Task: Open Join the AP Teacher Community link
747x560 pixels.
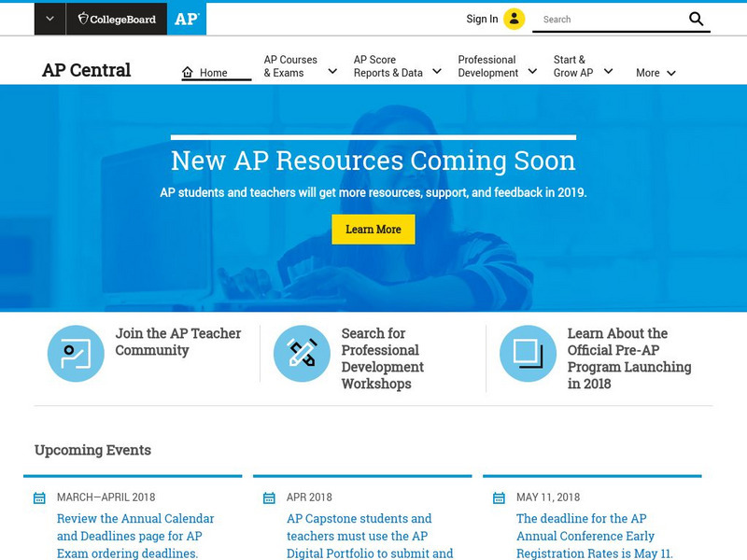Action: [178, 342]
